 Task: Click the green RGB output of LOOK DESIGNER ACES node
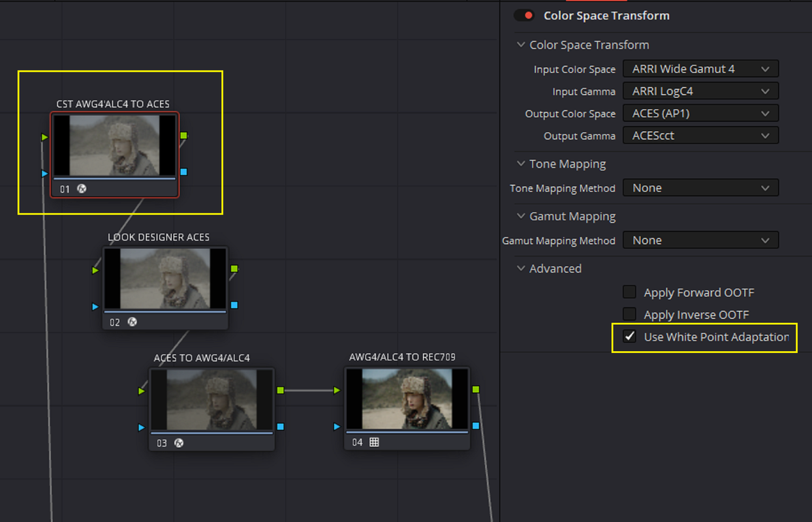click(234, 268)
